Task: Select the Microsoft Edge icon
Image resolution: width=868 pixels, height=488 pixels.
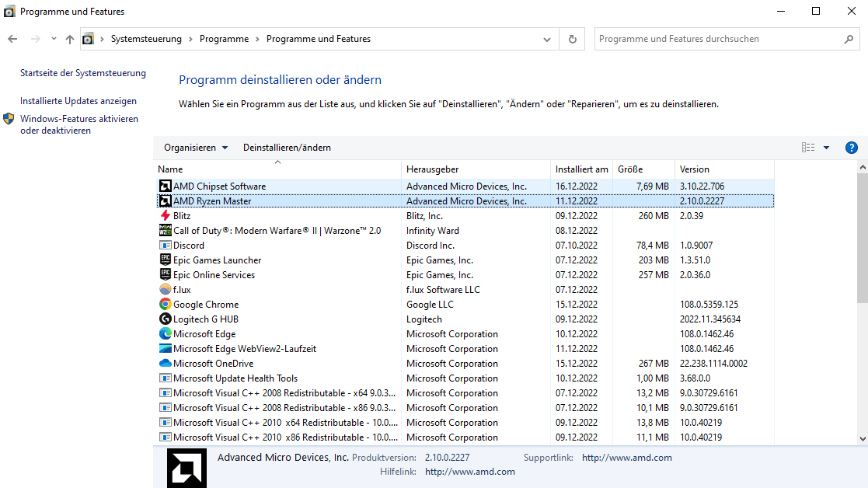Action: point(165,334)
